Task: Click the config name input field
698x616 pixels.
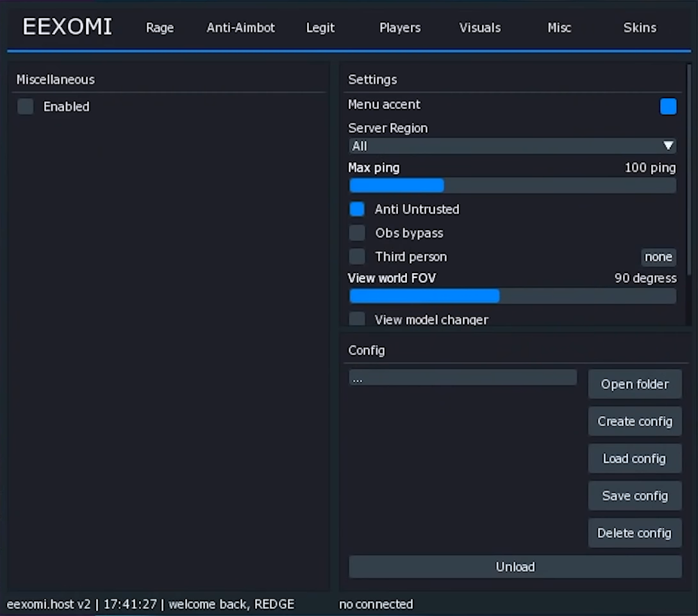Action: click(x=463, y=378)
